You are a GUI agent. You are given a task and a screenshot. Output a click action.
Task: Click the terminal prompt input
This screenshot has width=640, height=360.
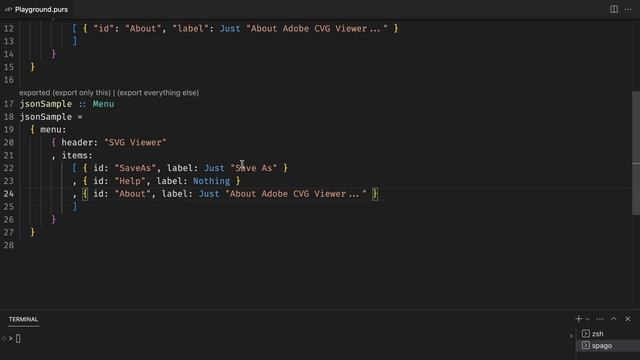pyautogui.click(x=18, y=338)
